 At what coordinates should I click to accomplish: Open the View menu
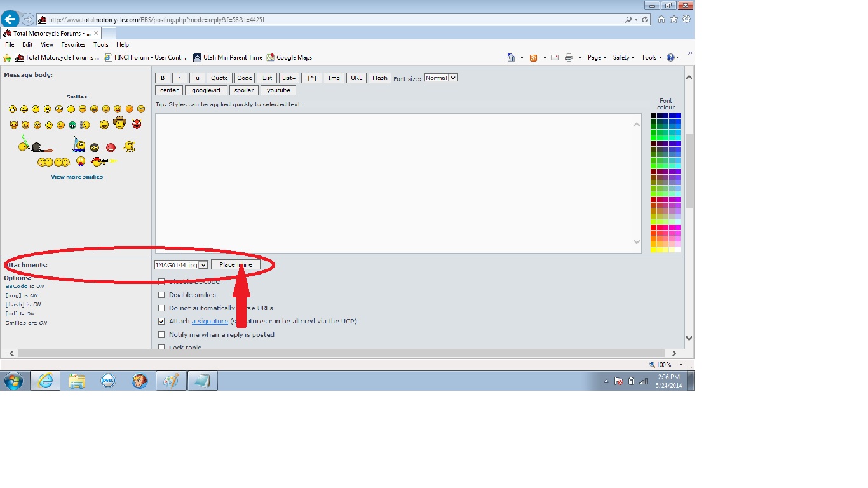pyautogui.click(x=47, y=44)
